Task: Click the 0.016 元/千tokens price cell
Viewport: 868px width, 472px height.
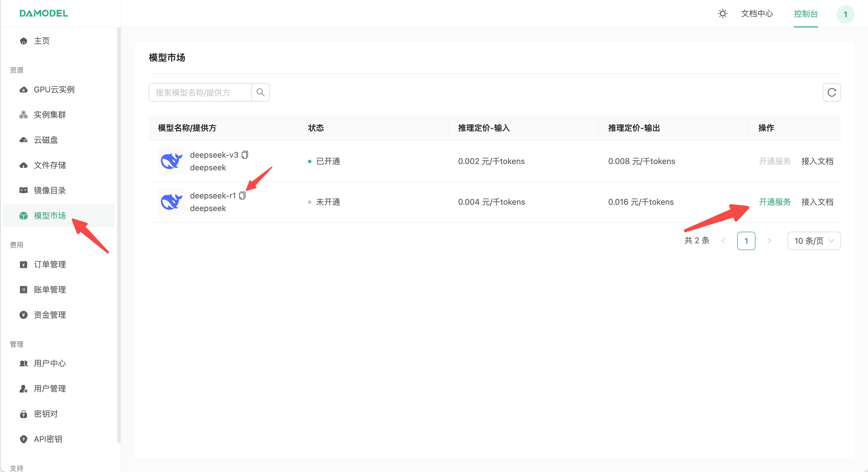Action: pos(641,202)
